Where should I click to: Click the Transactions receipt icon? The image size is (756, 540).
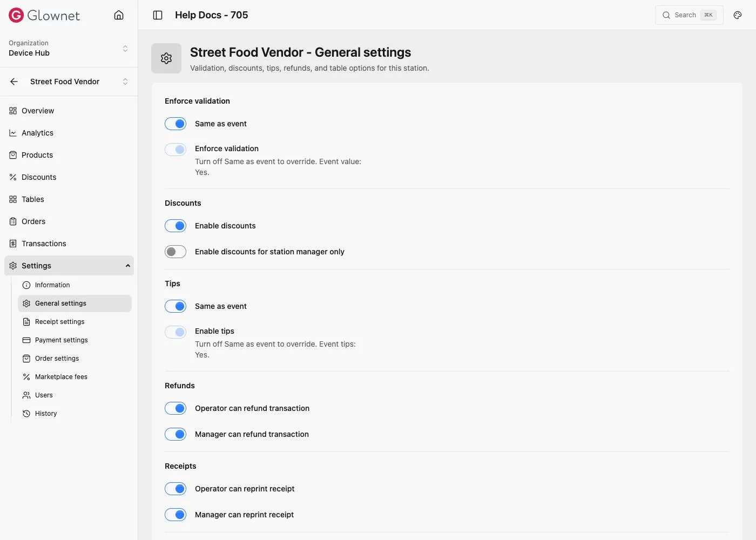point(13,244)
